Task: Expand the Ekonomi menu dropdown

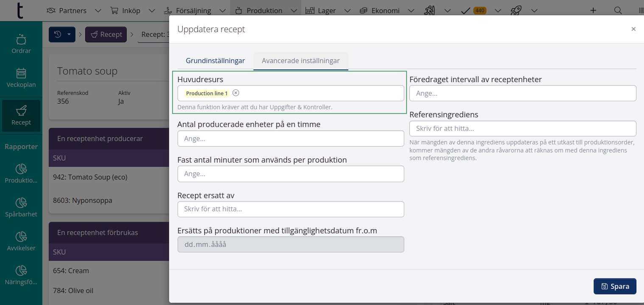Action: 410,11
